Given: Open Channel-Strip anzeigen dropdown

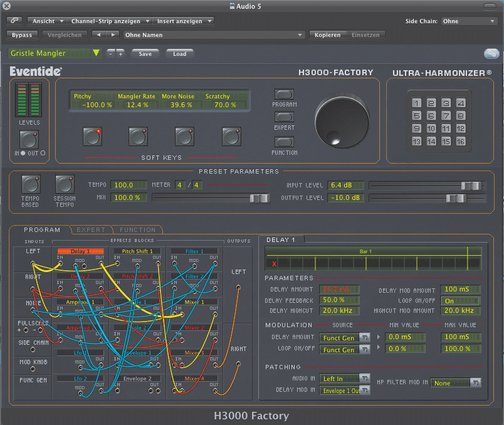Looking at the screenshot, I should click(110, 21).
